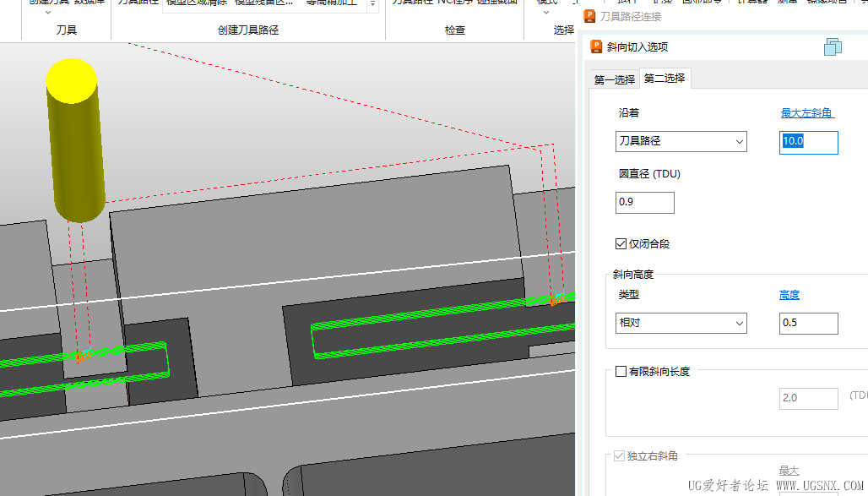Click the disabled ramp length field showing 2.0

809,399
